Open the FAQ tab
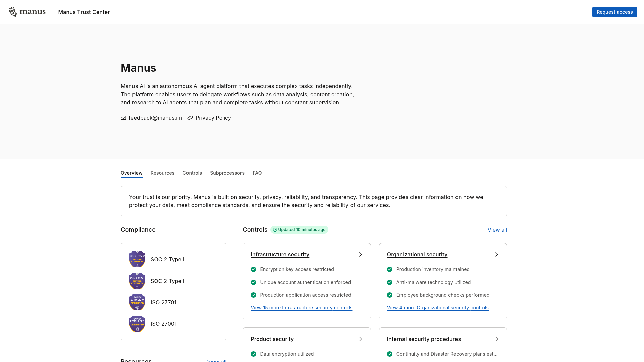Viewport: 644px width, 362px height. click(257, 173)
